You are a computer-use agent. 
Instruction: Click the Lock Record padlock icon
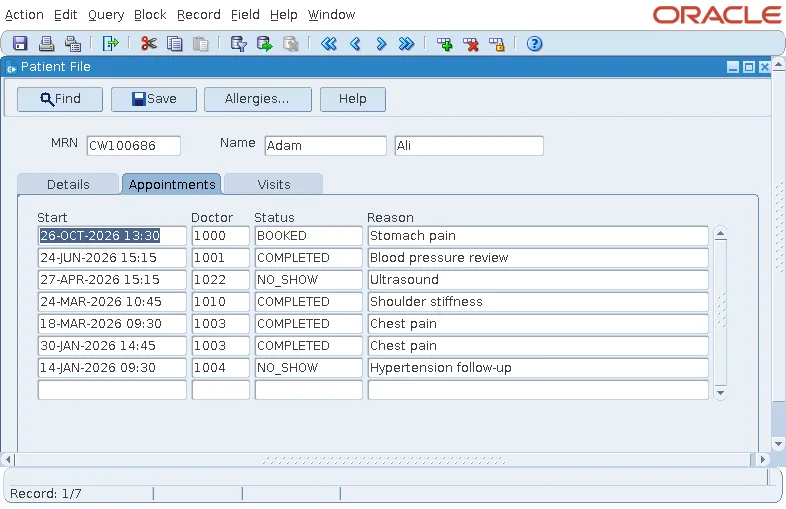click(x=497, y=44)
